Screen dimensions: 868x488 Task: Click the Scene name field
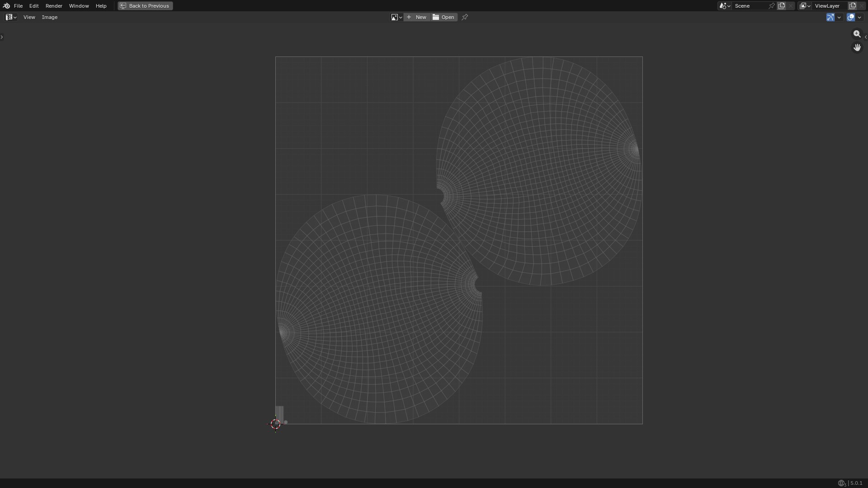[x=750, y=6]
